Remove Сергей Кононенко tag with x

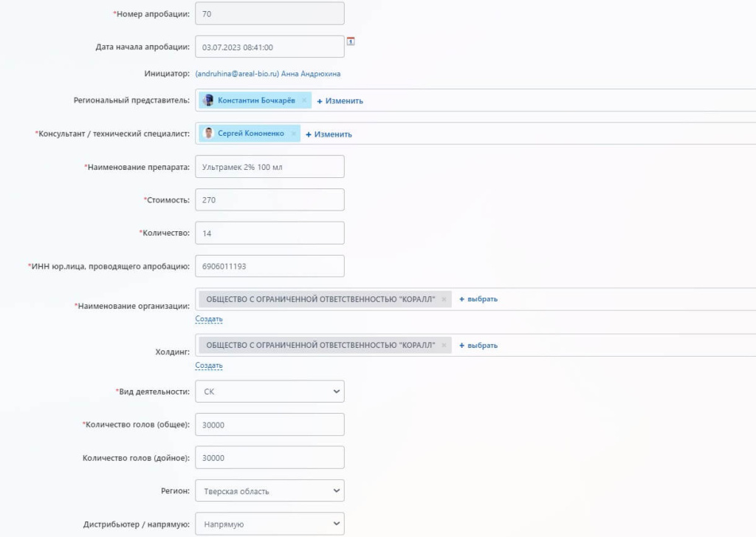[293, 134]
